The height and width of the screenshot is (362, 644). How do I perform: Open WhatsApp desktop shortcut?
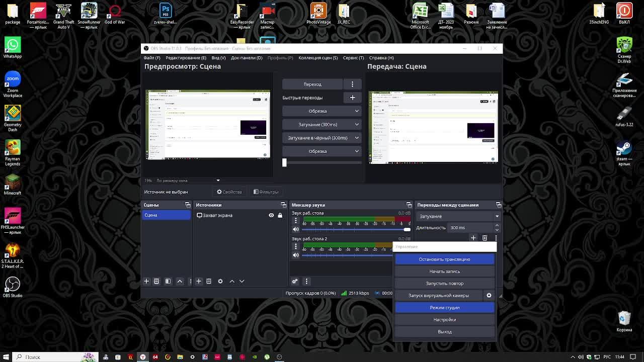(x=13, y=48)
